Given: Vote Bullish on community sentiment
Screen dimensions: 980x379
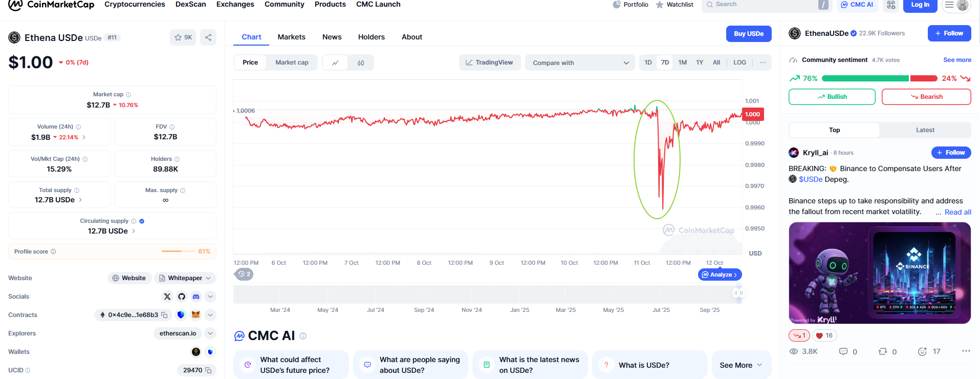Looking at the screenshot, I should coord(832,97).
